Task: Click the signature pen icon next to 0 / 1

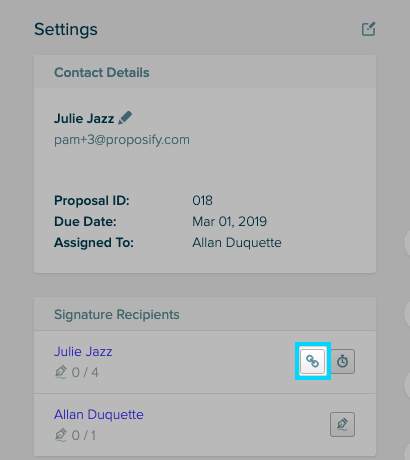Action: pyautogui.click(x=61, y=435)
